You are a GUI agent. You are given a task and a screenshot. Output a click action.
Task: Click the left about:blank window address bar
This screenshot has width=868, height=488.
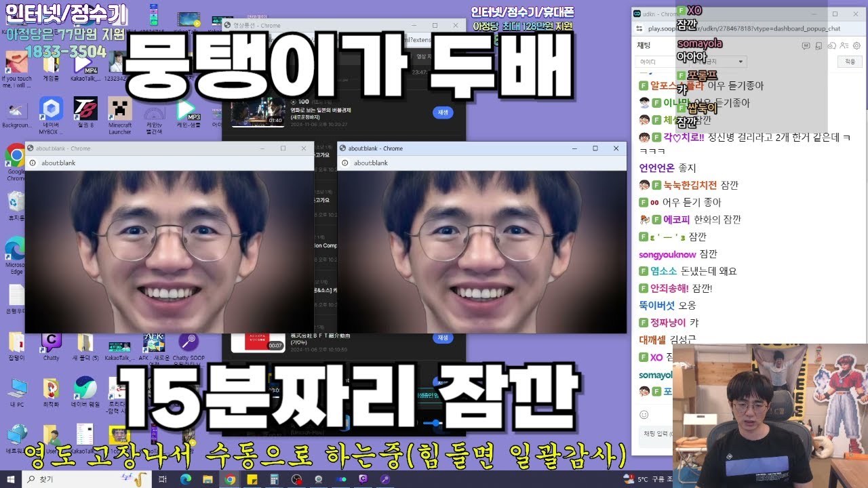click(170, 163)
